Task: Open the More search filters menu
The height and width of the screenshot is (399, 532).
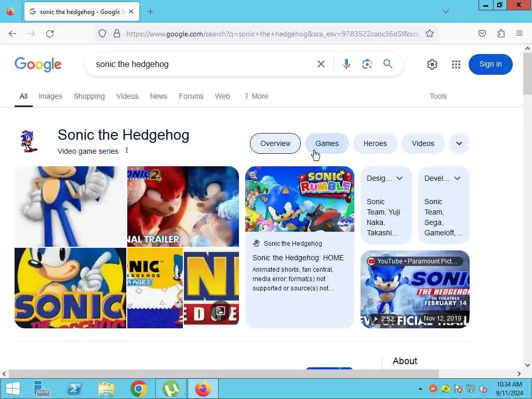Action: (x=257, y=96)
